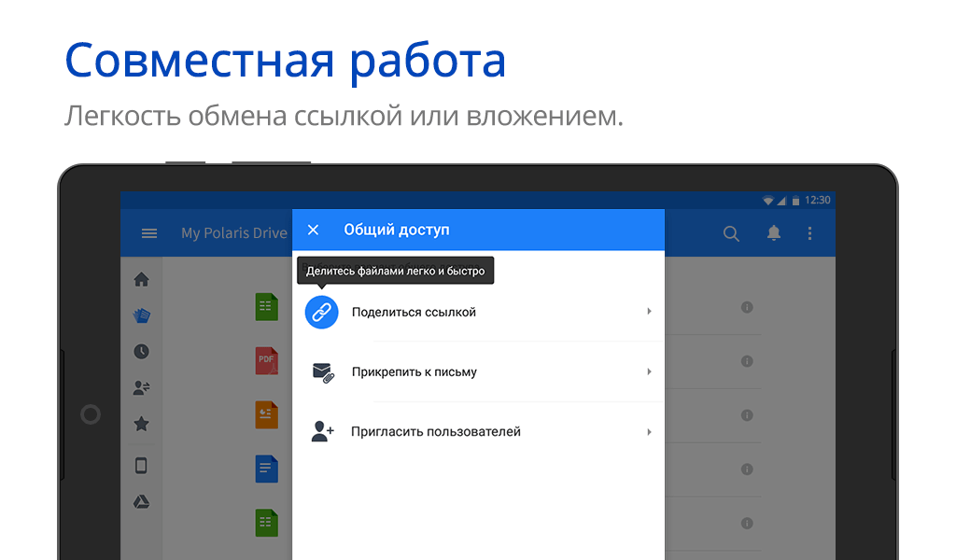Open the red PDF file

[266, 361]
